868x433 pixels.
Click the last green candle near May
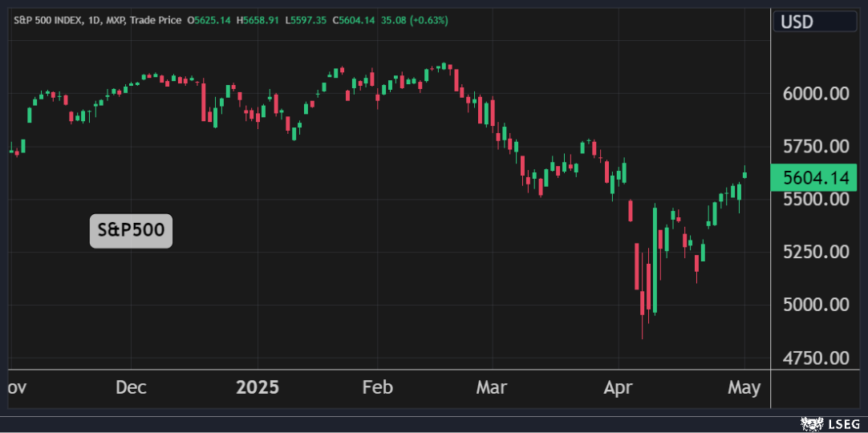(744, 173)
